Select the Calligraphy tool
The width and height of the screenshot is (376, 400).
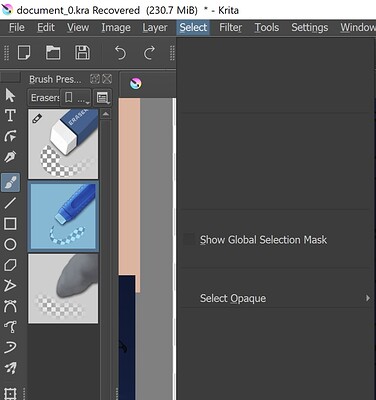point(10,157)
